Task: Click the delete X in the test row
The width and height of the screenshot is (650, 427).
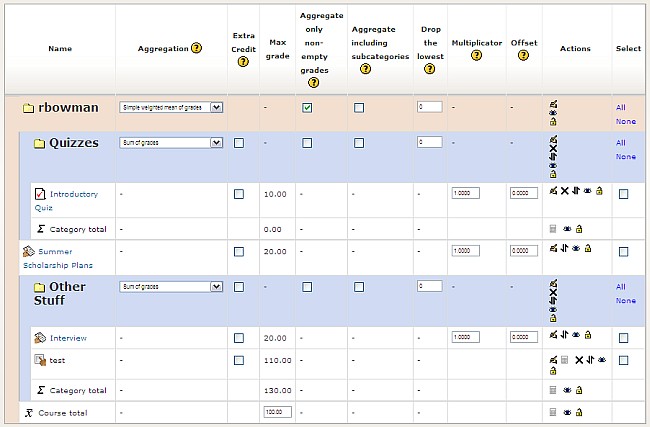Action: click(578, 360)
